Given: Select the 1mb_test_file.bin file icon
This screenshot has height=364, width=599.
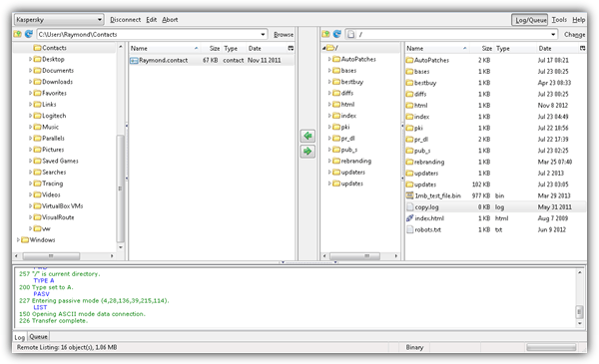Looking at the screenshot, I should coord(409,195).
